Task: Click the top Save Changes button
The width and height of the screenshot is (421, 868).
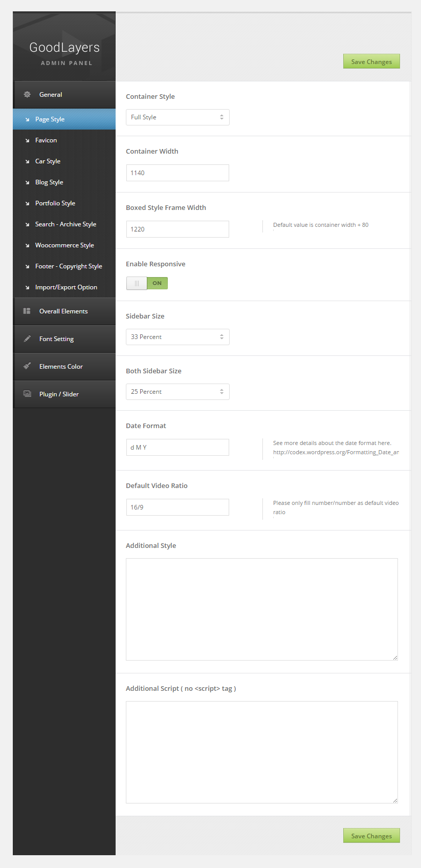Action: (x=371, y=61)
